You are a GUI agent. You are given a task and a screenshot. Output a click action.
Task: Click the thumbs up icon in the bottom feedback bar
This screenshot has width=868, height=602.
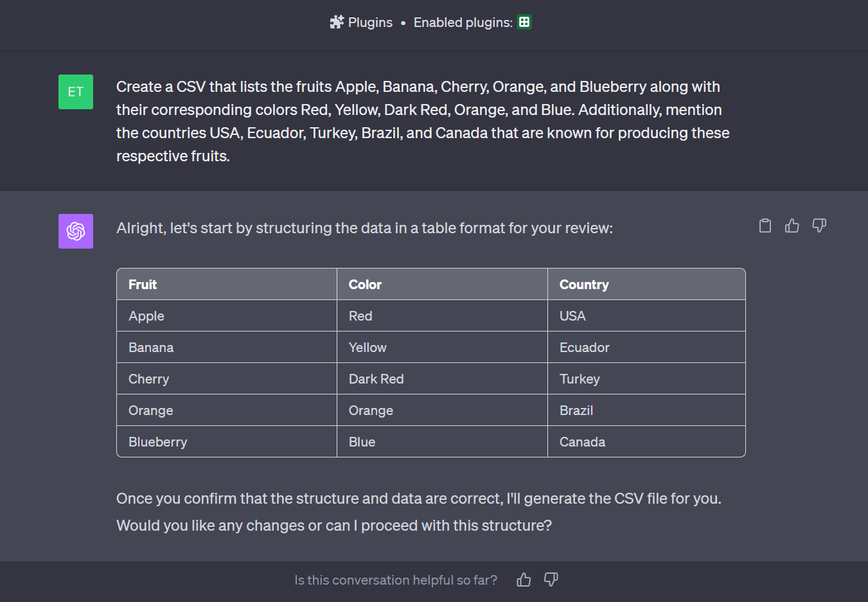524,580
